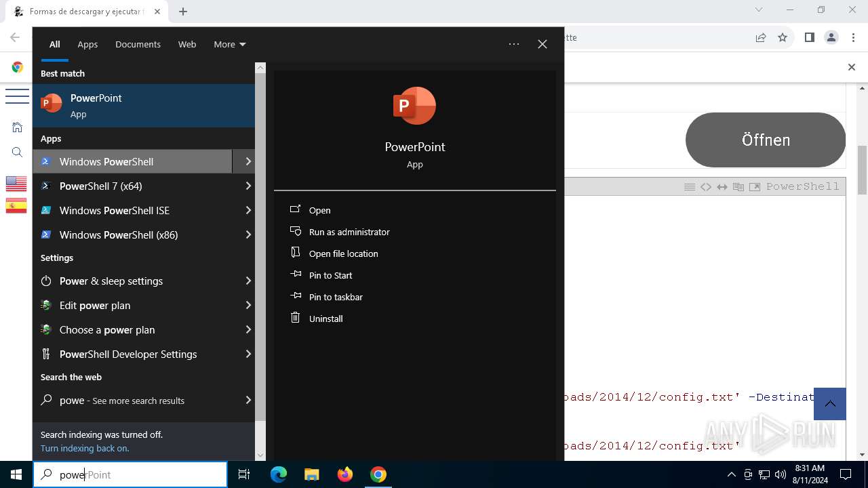This screenshot has height=488, width=868.
Task: Open the PowerPoint best match result
Action: click(x=144, y=106)
